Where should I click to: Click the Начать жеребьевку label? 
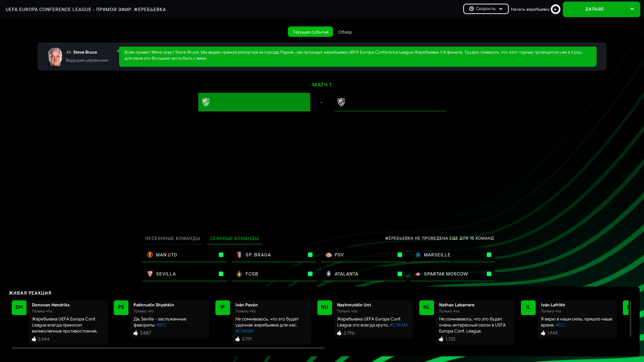pyautogui.click(x=530, y=9)
